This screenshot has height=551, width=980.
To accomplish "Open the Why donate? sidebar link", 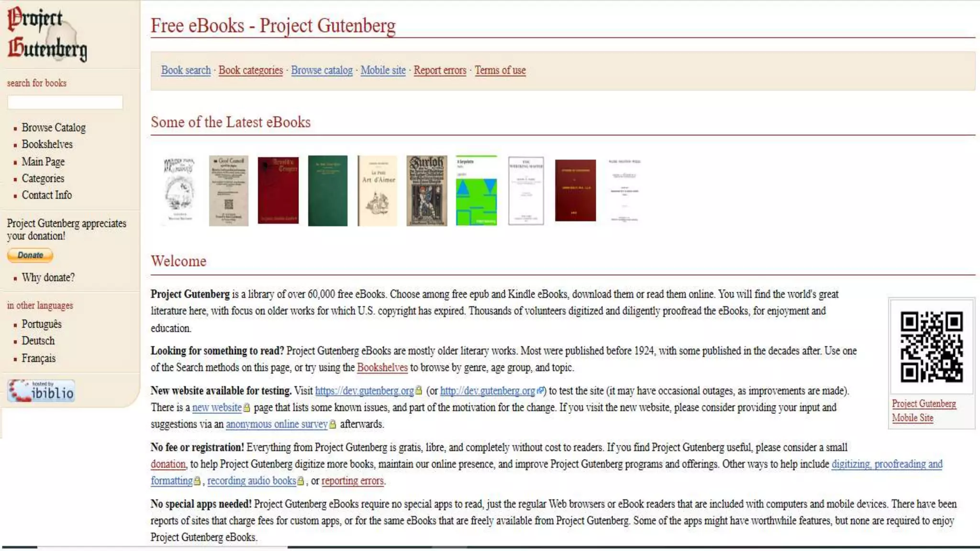I will (x=48, y=278).
